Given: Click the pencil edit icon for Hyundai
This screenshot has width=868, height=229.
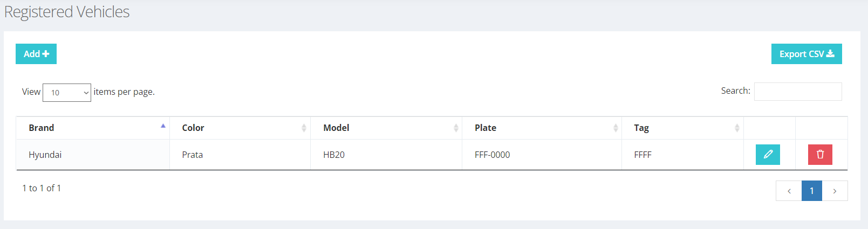Looking at the screenshot, I should (x=768, y=155).
